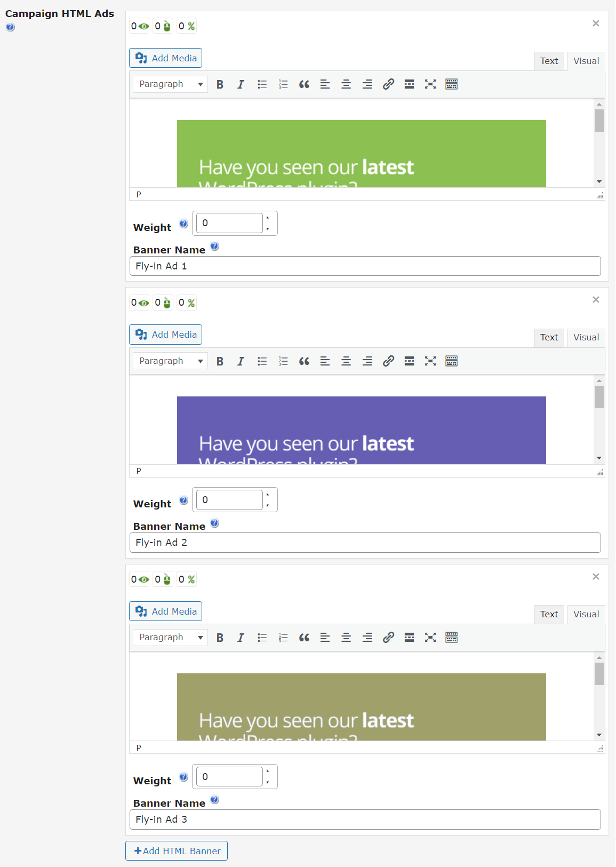Click purple banner image in Fly-in Ad 2 editor

(x=362, y=430)
